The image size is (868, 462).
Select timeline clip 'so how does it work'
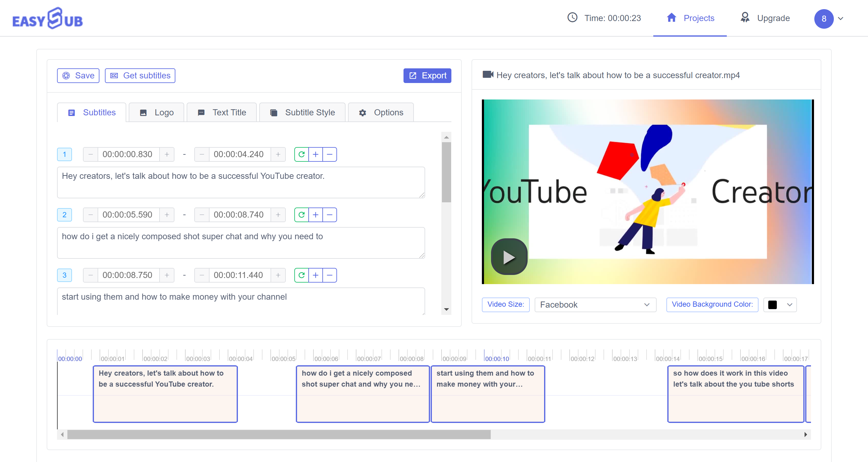click(x=736, y=394)
